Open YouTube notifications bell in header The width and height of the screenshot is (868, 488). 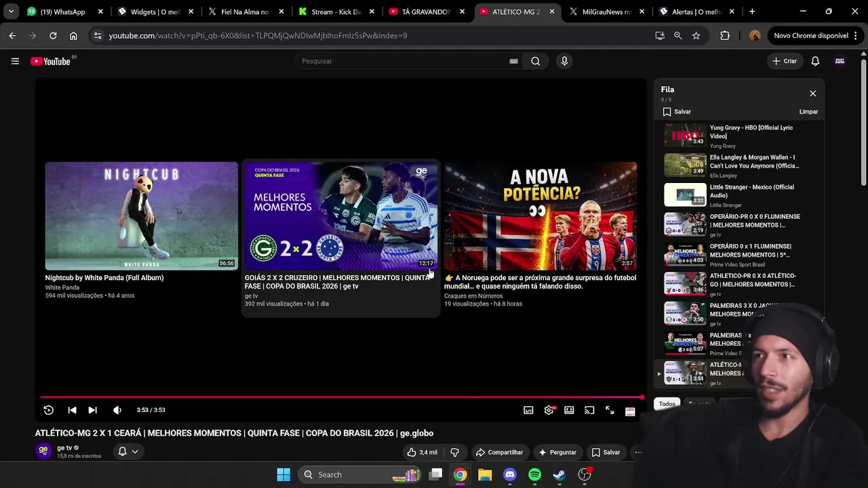[815, 61]
